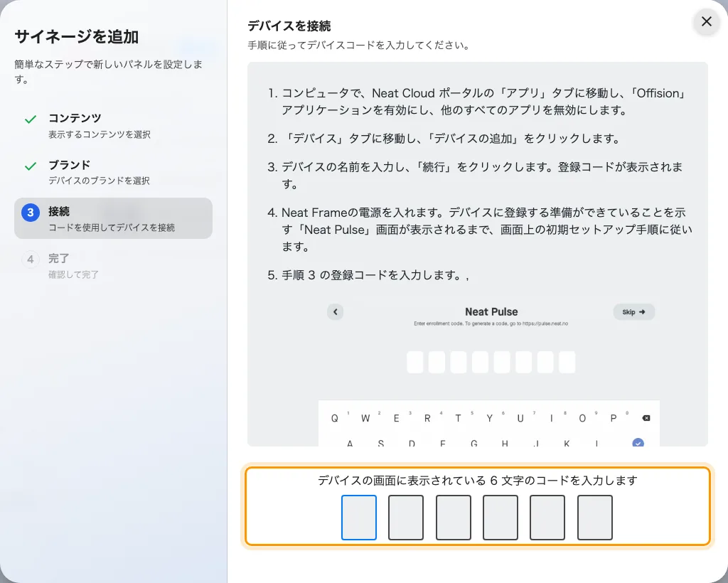
Task: Click Skip arrow in Neat Pulse image
Action: (633, 312)
